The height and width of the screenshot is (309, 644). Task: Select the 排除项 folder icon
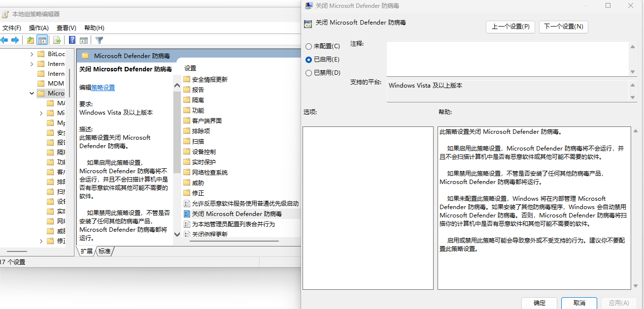pyautogui.click(x=187, y=131)
